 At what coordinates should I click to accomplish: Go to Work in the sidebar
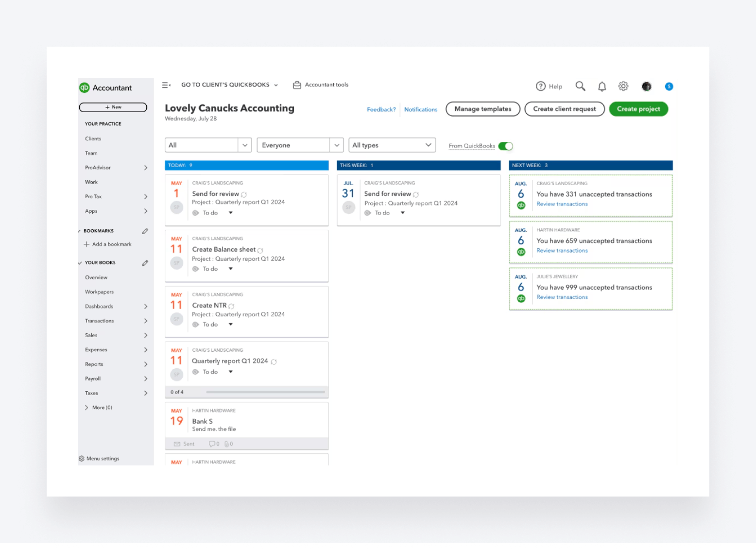pyautogui.click(x=91, y=182)
